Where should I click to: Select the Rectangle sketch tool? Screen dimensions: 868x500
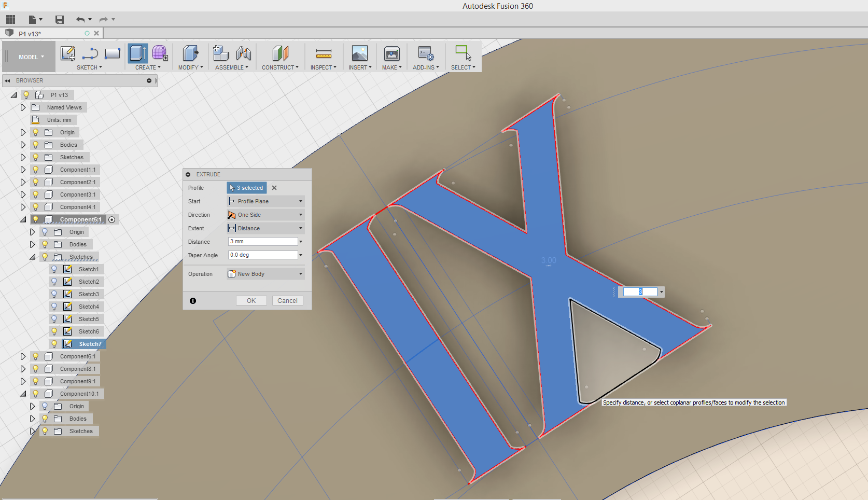coord(113,53)
